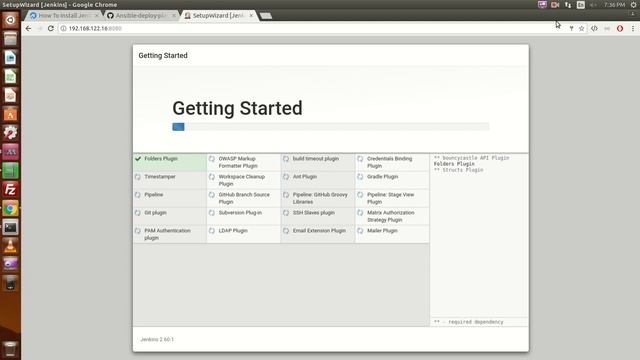Click the Jenkins 2.60.1 version label
The width and height of the screenshot is (640, 360).
click(x=157, y=339)
